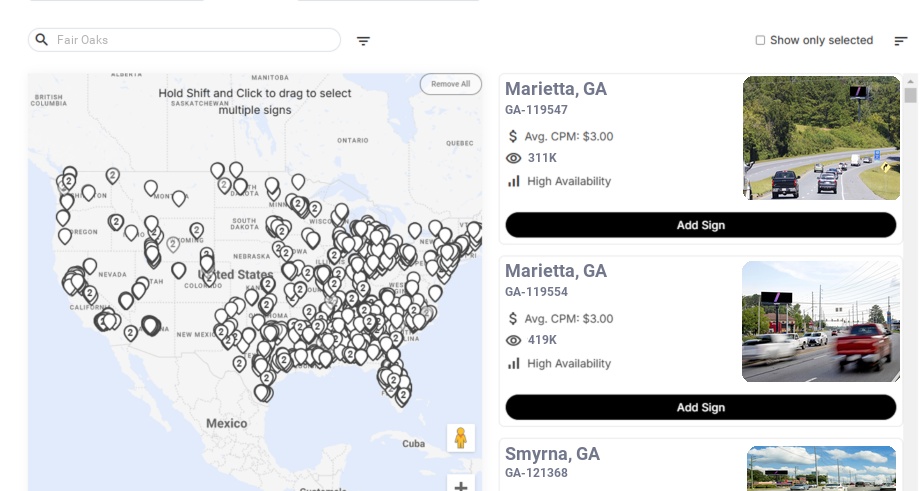The image size is (920, 491).
Task: Click the first Marietta, GA listing title
Action: pos(555,89)
